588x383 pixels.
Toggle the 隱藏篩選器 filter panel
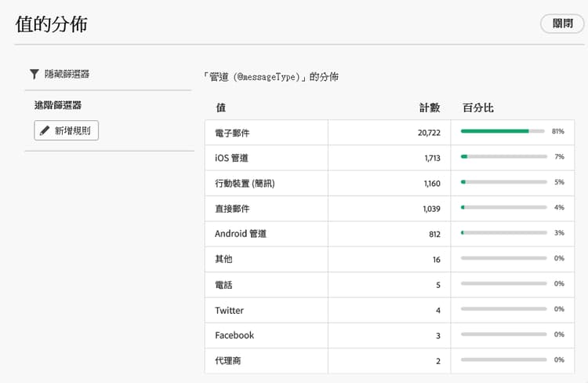[x=67, y=74]
